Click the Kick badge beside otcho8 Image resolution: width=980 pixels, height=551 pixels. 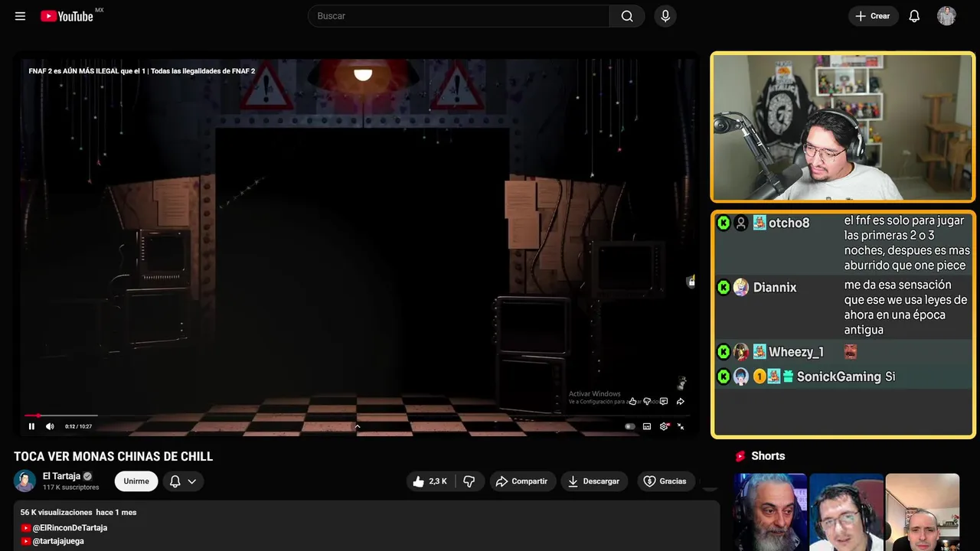click(x=724, y=223)
